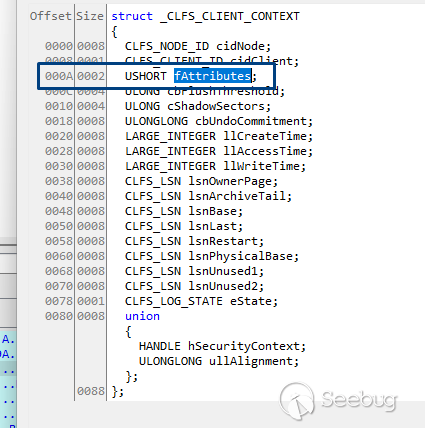Image resolution: width=425 pixels, height=428 pixels.
Task: Click the lsnOwnerPage member line
Action: [201, 181]
